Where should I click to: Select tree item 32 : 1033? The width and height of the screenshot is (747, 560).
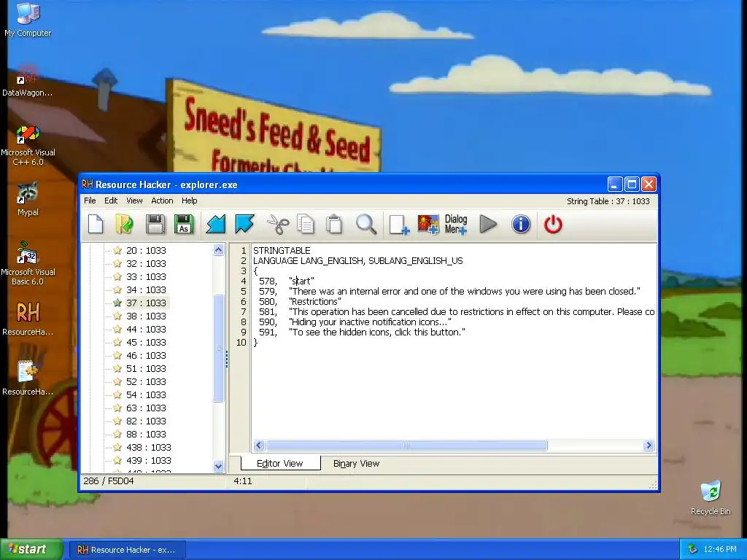[x=146, y=263]
